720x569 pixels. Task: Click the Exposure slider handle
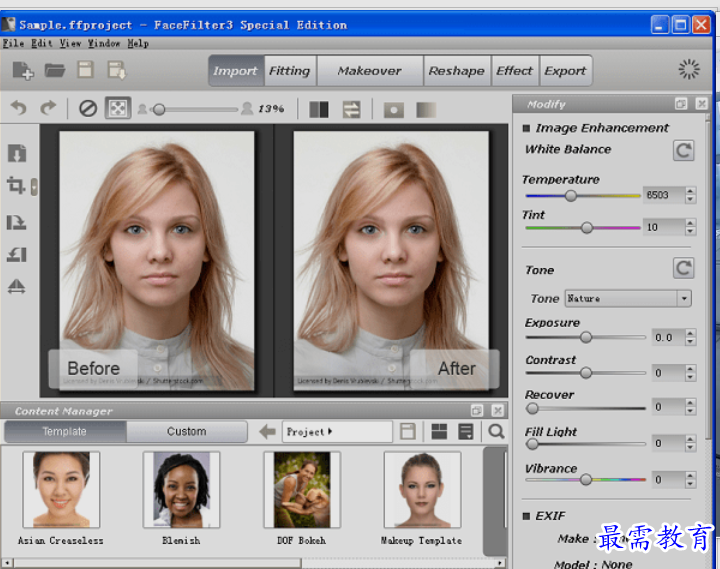[585, 337]
